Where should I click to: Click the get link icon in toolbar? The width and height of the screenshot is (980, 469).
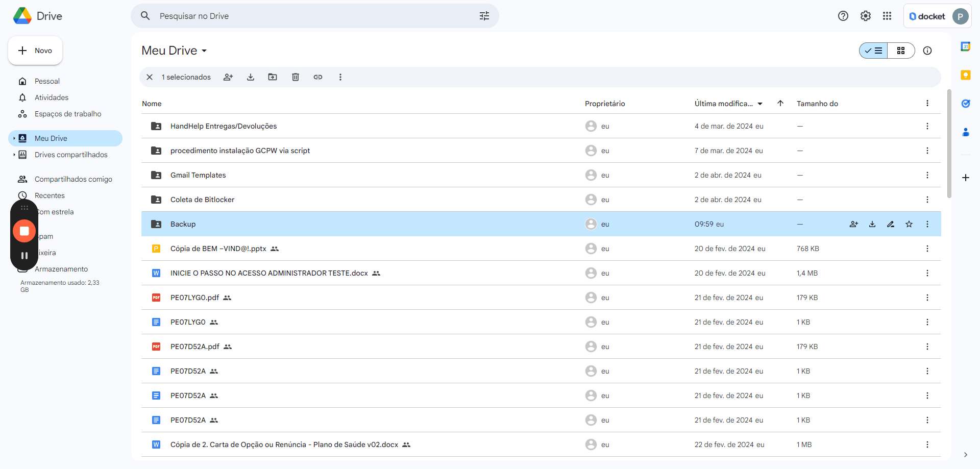coord(318,77)
